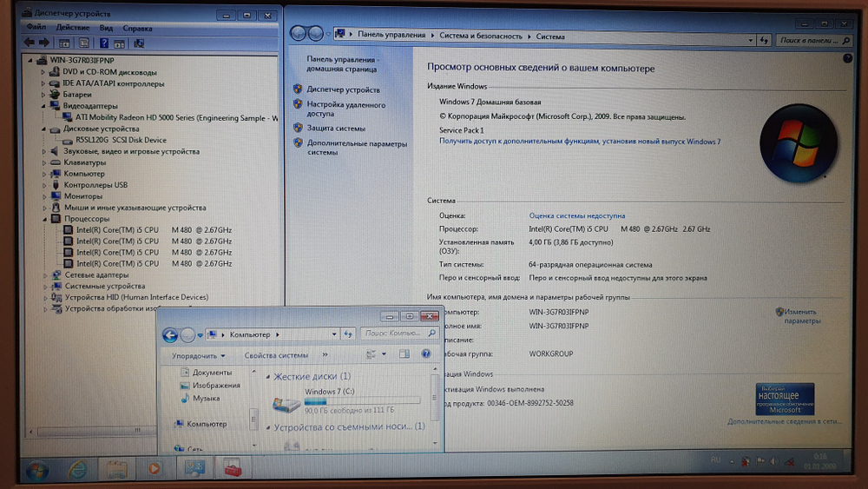
Task: Open the Справка menu in Device Manager
Action: coord(137,28)
